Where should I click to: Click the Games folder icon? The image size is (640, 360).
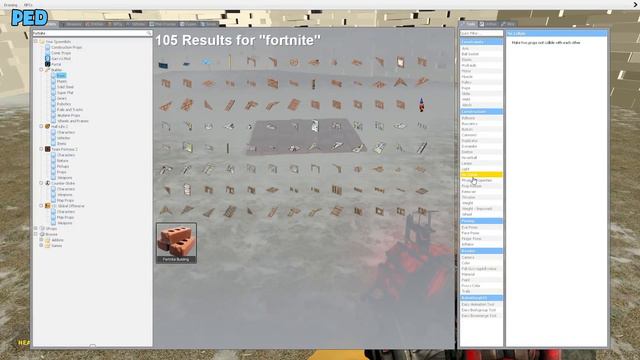47,246
